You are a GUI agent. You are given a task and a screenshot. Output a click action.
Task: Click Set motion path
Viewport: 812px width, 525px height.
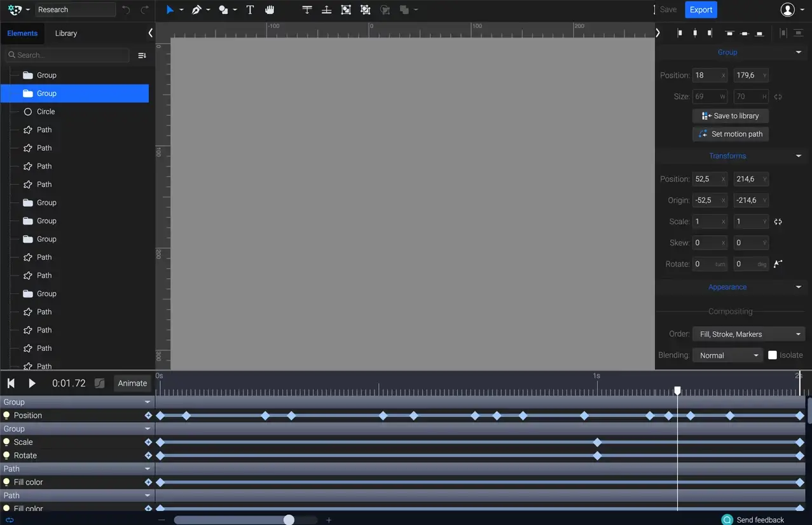click(731, 134)
